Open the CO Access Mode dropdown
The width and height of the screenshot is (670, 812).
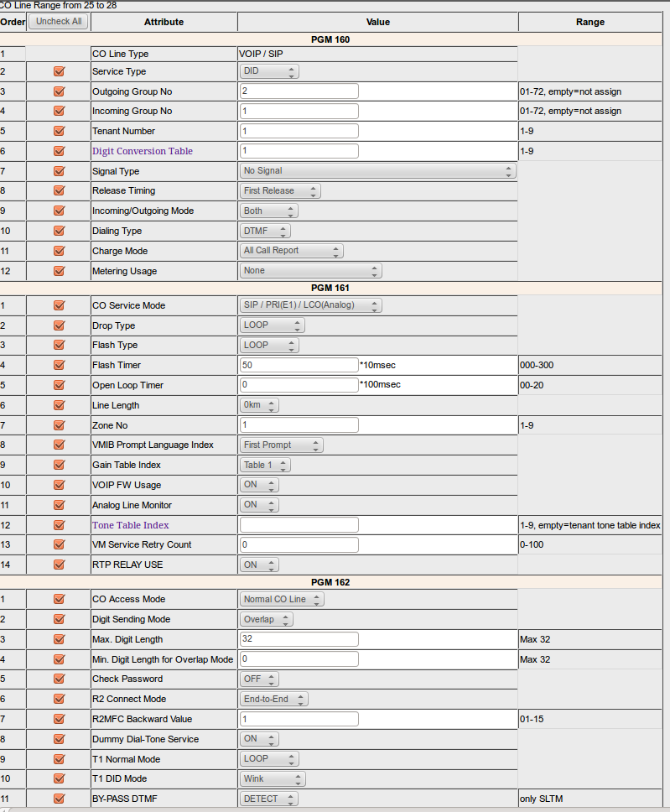click(282, 599)
